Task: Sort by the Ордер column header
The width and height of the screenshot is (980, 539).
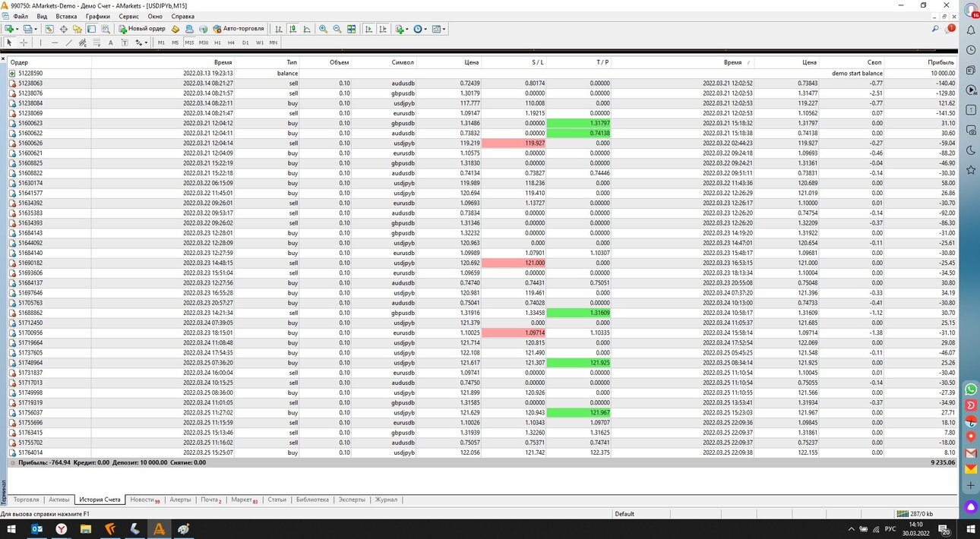Action: click(x=19, y=62)
